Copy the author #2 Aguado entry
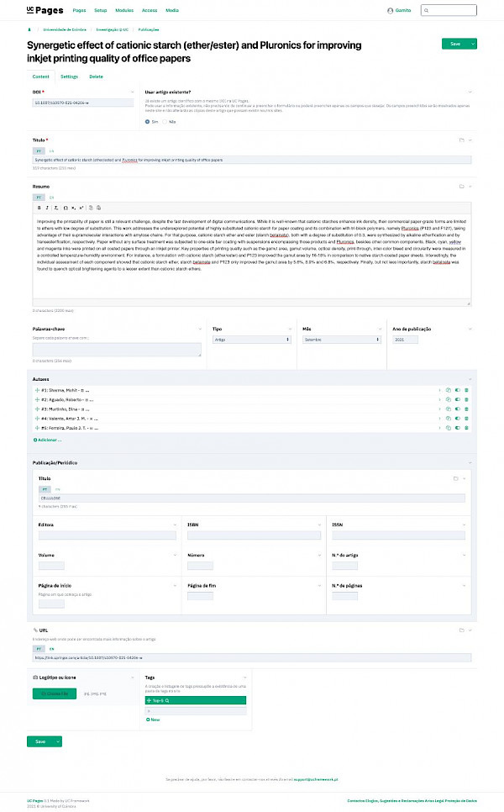 (x=449, y=399)
